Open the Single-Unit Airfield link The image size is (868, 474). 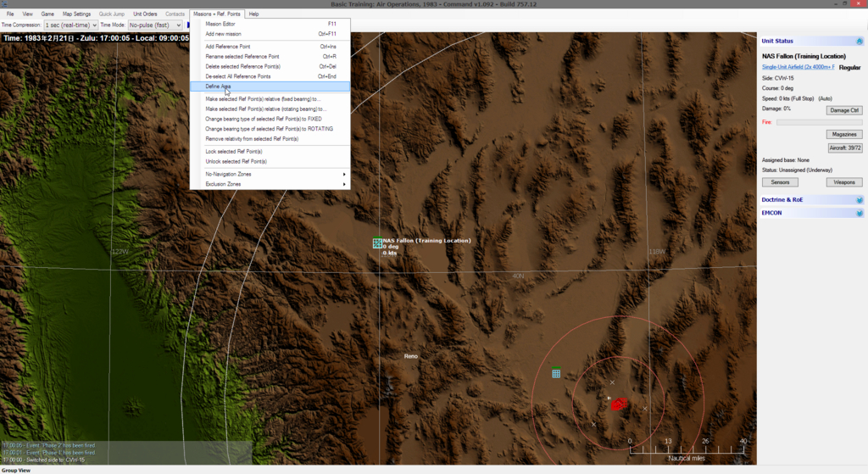coord(798,67)
